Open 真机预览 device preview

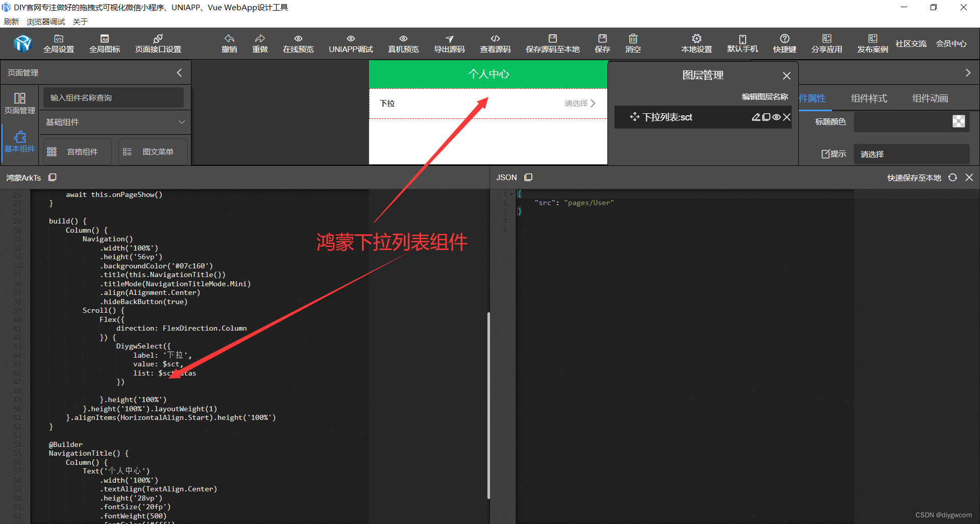(x=403, y=43)
